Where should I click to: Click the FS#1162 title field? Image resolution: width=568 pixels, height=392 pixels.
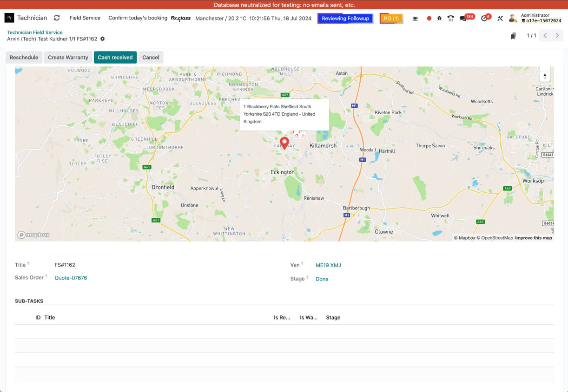(x=65, y=265)
